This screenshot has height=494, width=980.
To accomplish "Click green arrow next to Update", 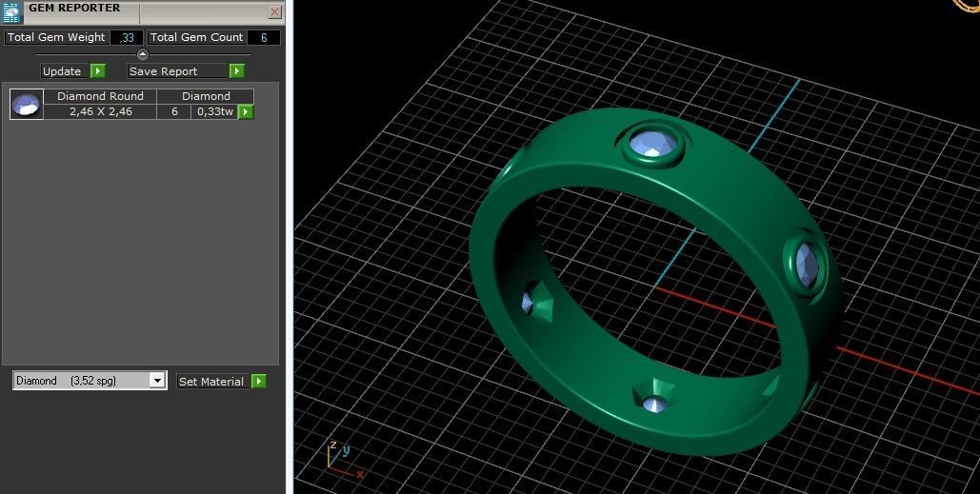I will point(98,71).
